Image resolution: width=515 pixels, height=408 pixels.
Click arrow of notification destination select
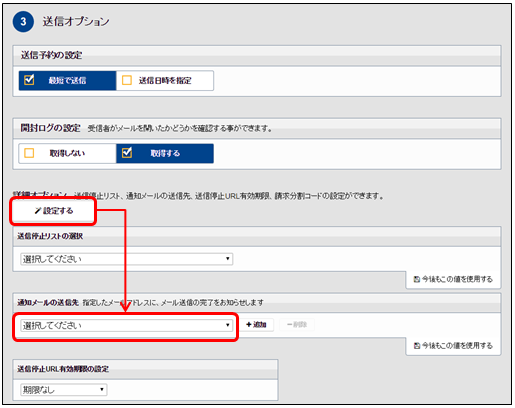tap(228, 325)
